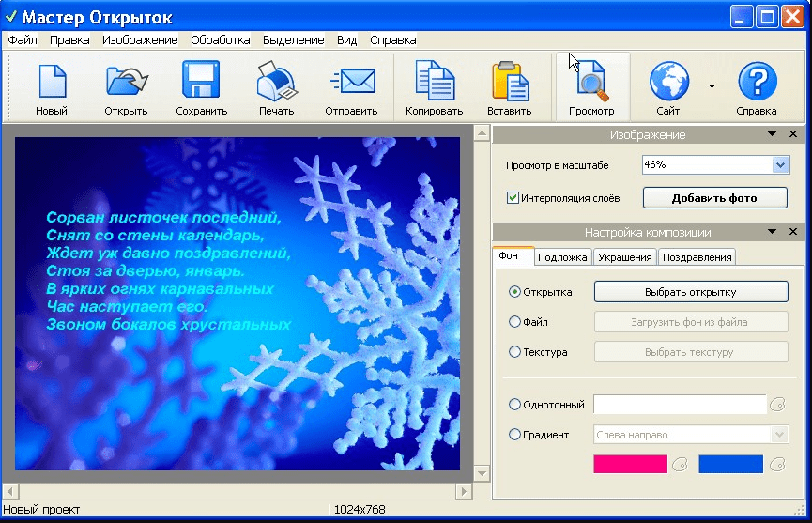This screenshot has height=523, width=812.
Task: Expand the dropdown arrow next to Сайт
Action: pos(711,87)
